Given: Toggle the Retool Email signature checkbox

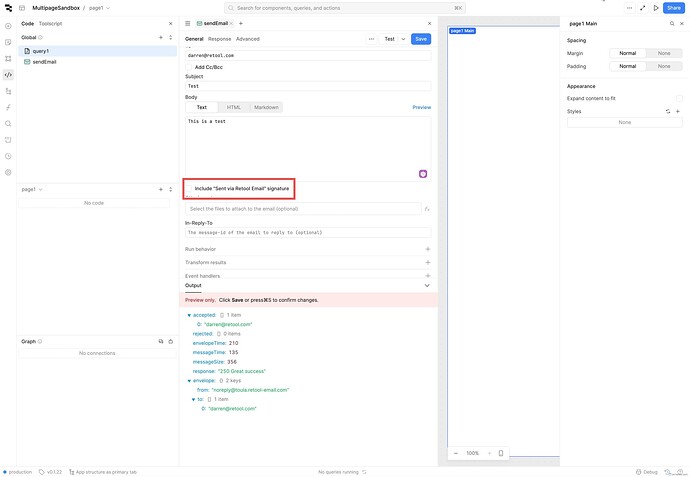Looking at the screenshot, I should [190, 188].
